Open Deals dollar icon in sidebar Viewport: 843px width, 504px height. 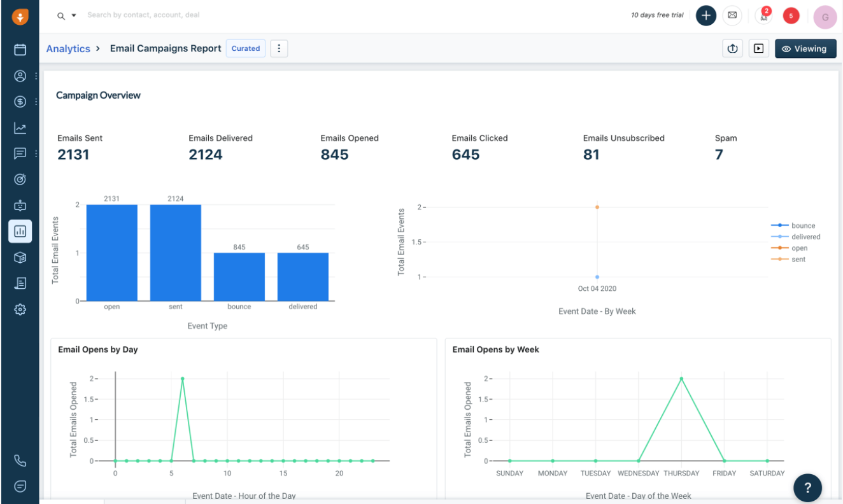coord(20,102)
